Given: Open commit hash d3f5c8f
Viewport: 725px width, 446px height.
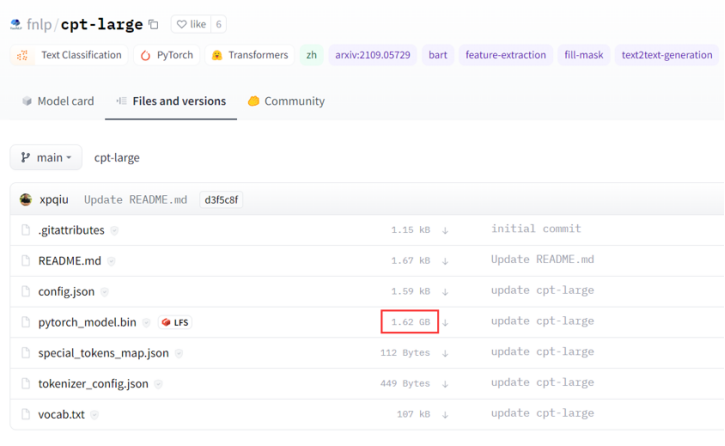Looking at the screenshot, I should tap(221, 200).
